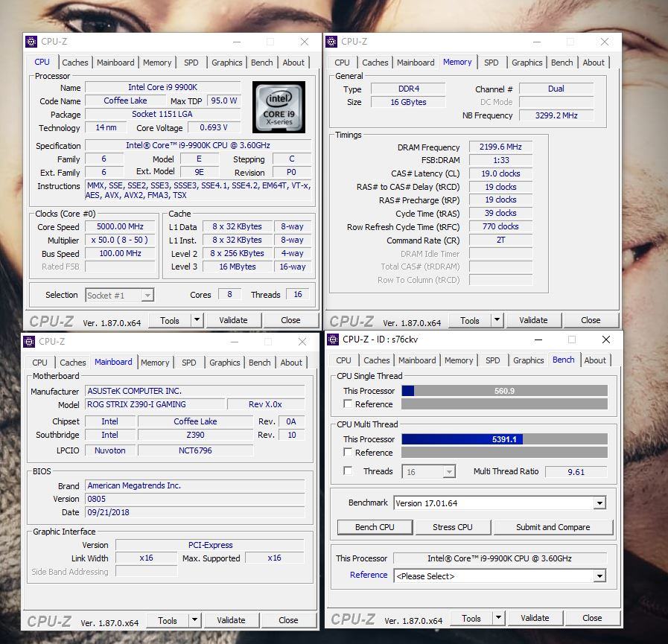The height and width of the screenshot is (644, 668).
Task: Open the Mainboard tab in the CPU window
Action: click(x=115, y=63)
